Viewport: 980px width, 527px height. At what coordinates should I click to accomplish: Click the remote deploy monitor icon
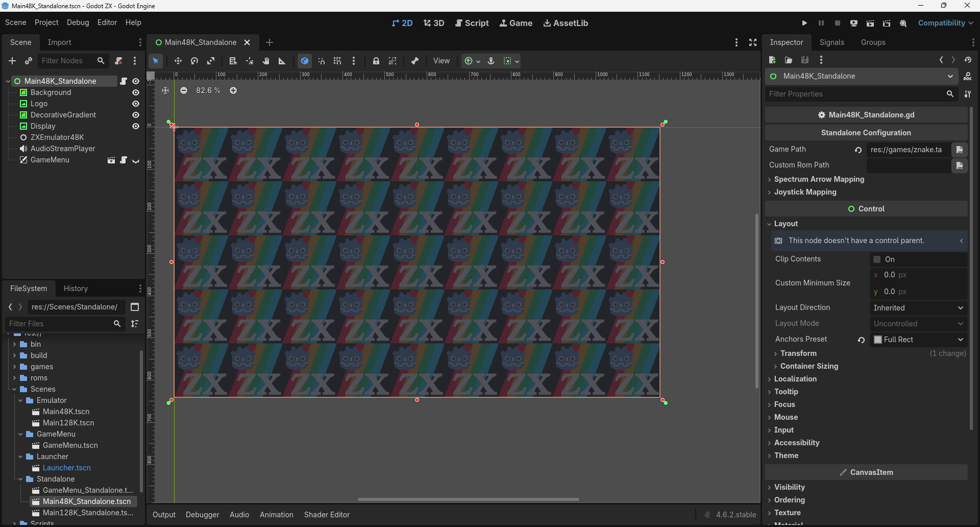pos(854,23)
